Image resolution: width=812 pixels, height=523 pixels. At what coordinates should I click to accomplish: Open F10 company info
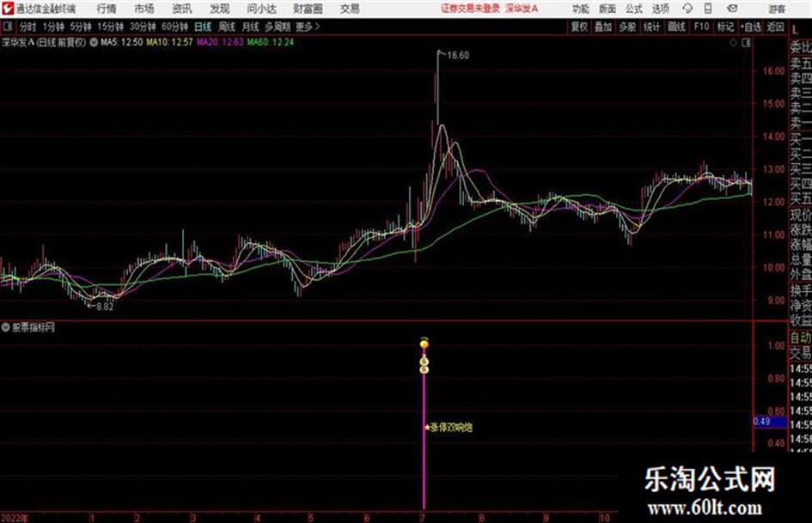(x=702, y=27)
